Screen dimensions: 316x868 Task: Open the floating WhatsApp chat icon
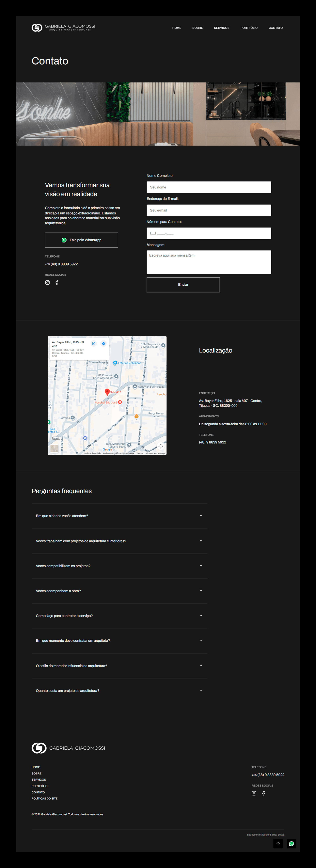(292, 844)
